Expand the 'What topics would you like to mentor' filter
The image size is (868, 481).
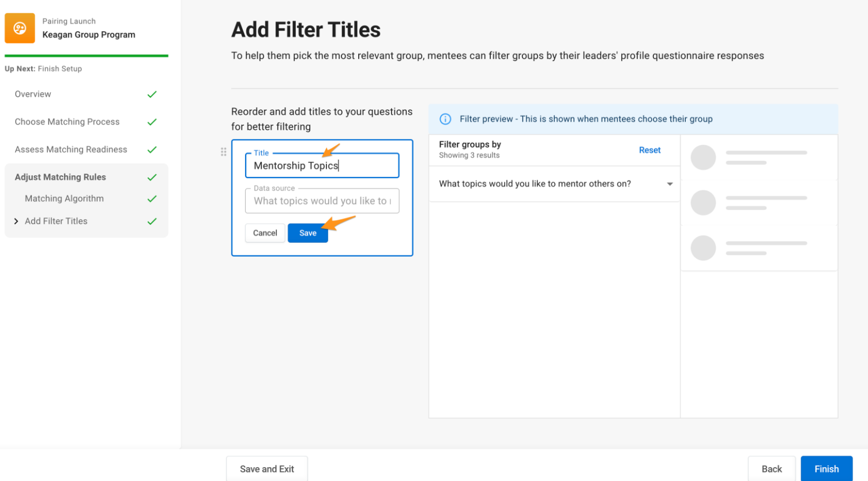click(554, 184)
